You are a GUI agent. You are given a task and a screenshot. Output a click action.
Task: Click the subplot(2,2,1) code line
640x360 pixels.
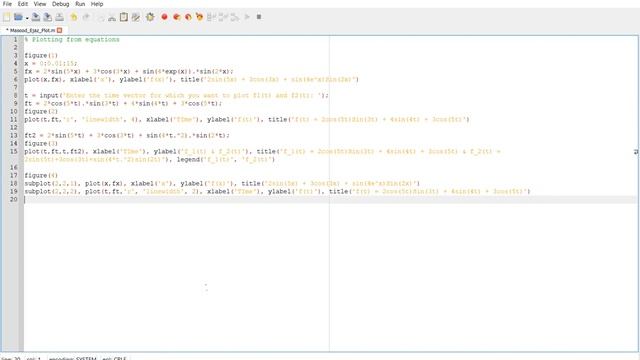222,184
